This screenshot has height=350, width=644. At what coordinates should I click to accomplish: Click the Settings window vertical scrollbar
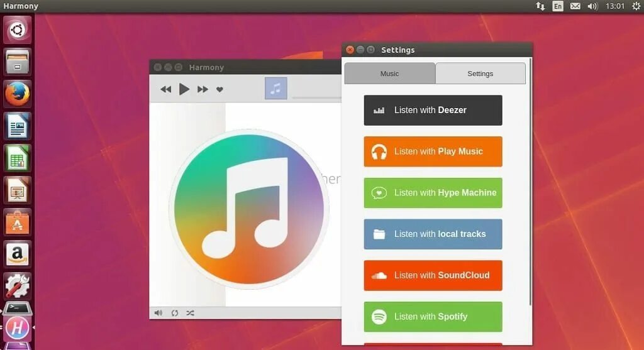(531, 183)
